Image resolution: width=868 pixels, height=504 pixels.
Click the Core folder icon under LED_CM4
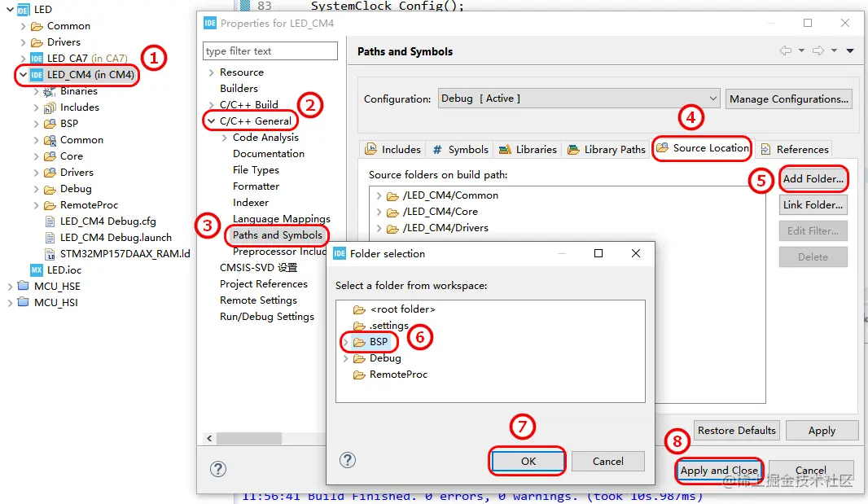50,156
